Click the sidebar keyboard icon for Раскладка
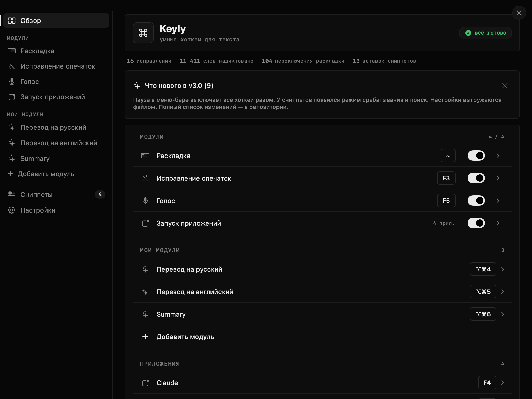Image resolution: width=532 pixels, height=399 pixels. tap(12, 51)
